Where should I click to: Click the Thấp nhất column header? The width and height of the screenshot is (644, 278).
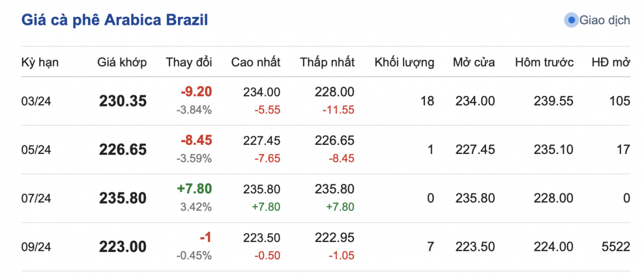tap(327, 62)
